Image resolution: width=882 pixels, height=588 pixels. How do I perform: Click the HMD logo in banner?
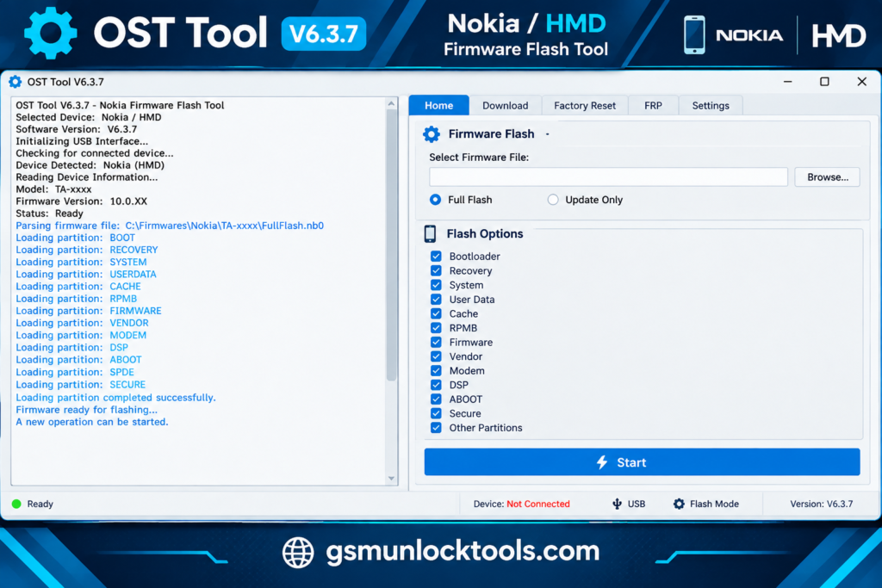click(x=839, y=36)
